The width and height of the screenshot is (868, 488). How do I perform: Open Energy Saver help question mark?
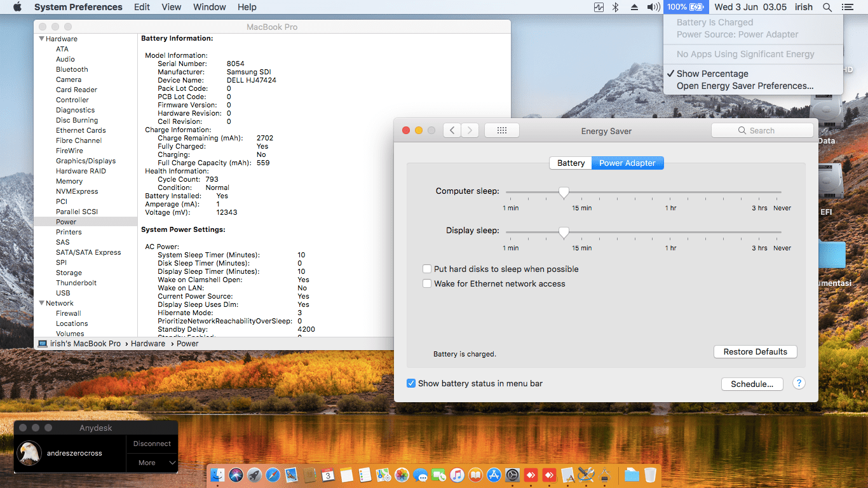tap(799, 383)
